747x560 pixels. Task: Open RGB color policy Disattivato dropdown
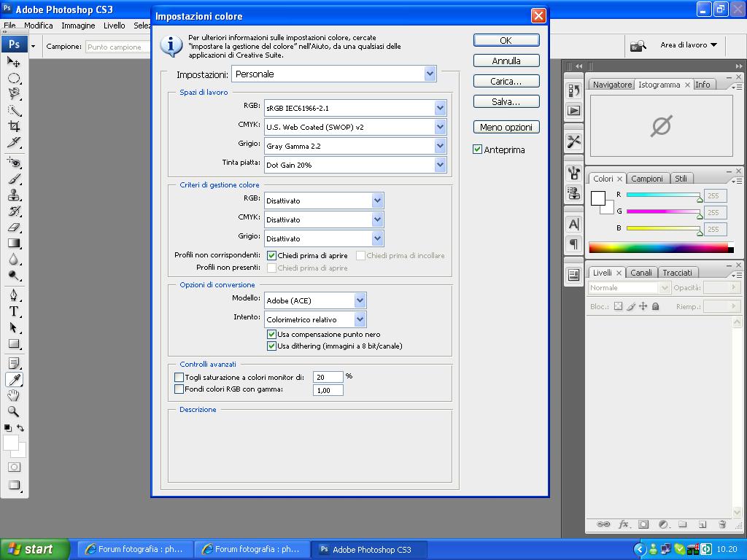coord(324,201)
